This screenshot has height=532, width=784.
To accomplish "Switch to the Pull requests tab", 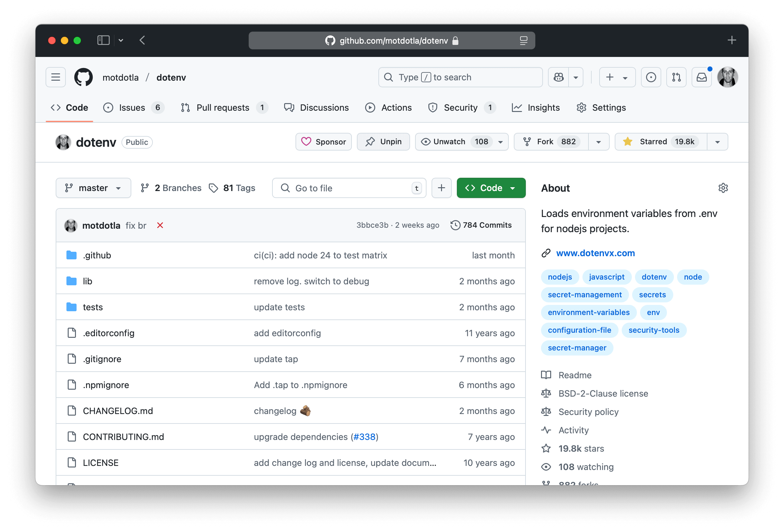I will pos(223,108).
